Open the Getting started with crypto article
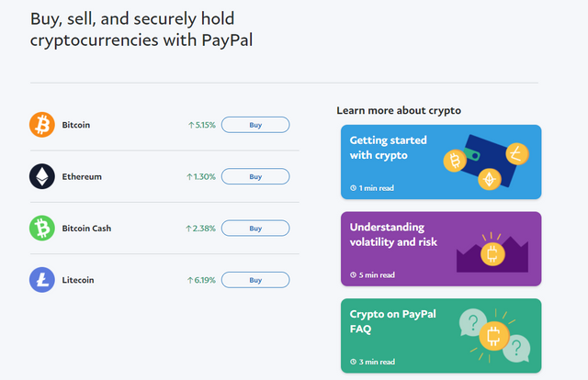Image resolution: width=588 pixels, height=380 pixels. (441, 162)
